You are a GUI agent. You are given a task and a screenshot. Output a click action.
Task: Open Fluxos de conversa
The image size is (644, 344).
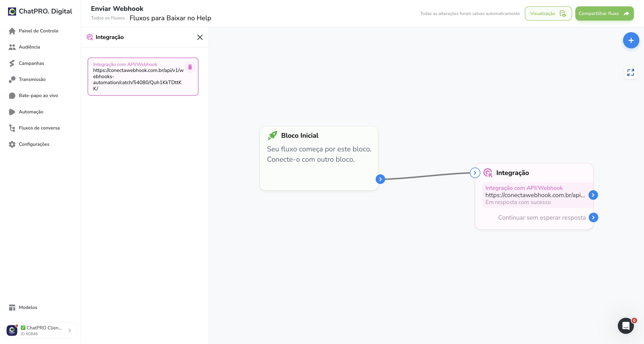39,128
